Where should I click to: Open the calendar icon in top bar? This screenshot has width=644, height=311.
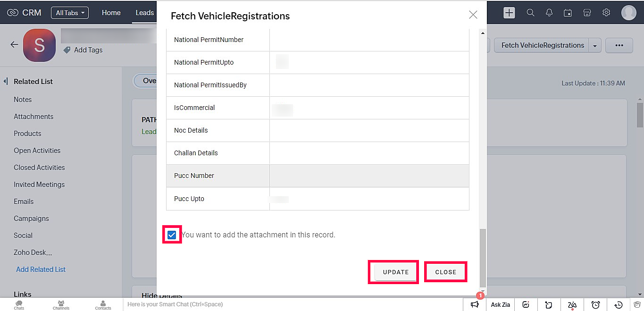pos(568,13)
